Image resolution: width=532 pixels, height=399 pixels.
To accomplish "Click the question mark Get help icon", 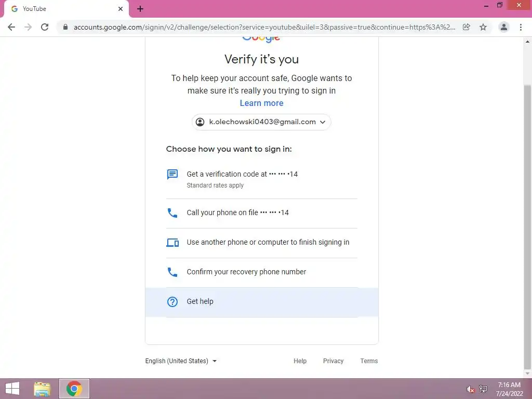I will (x=172, y=302).
